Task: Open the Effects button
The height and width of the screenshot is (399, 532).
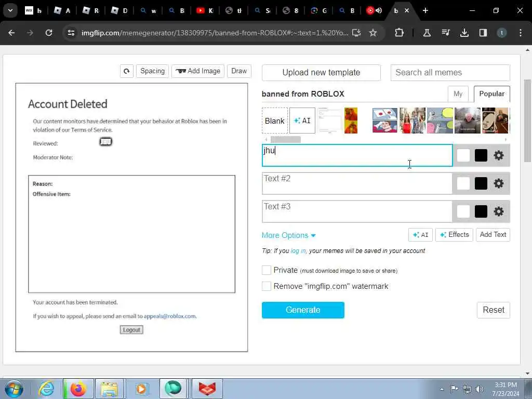Action: [x=454, y=234]
